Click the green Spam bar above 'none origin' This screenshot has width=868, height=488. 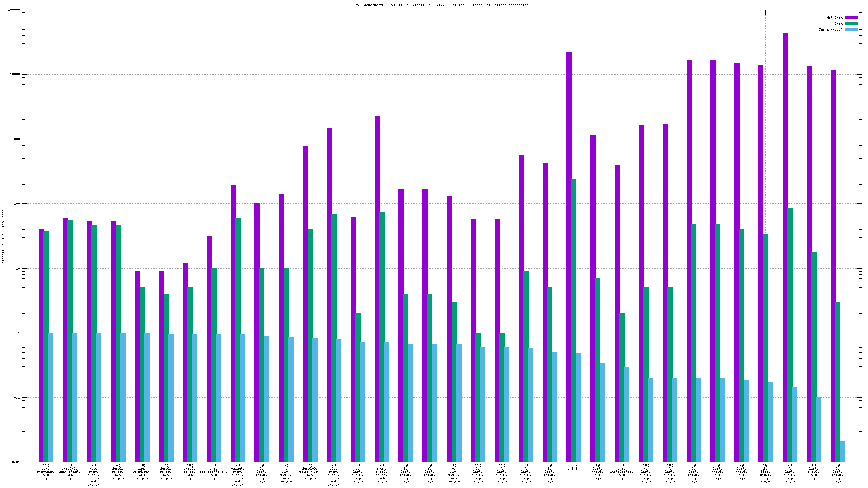(x=574, y=319)
